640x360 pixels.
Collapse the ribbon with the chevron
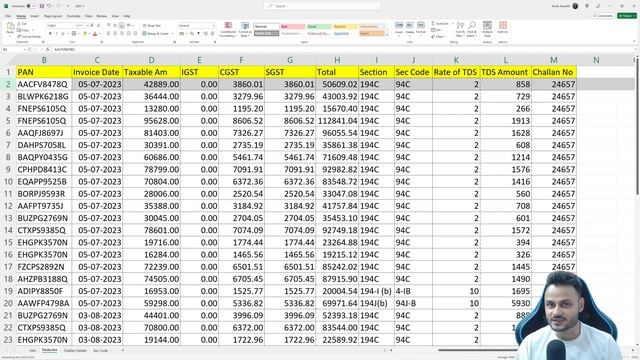tap(634, 41)
